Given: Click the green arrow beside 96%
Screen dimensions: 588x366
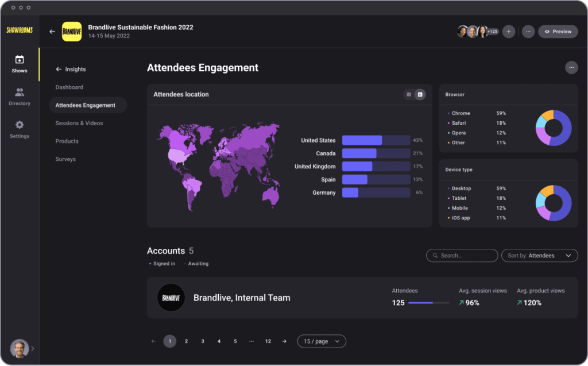Looking at the screenshot, I should tap(461, 303).
